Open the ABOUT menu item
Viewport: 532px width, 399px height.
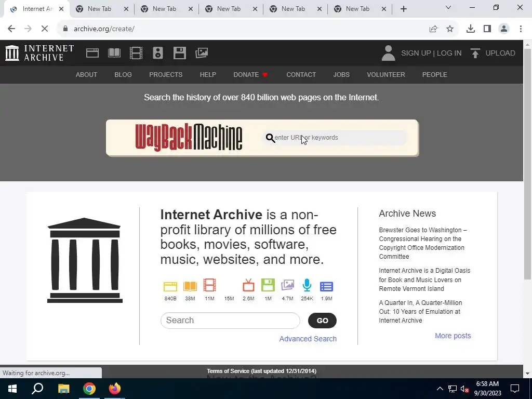pos(87,75)
